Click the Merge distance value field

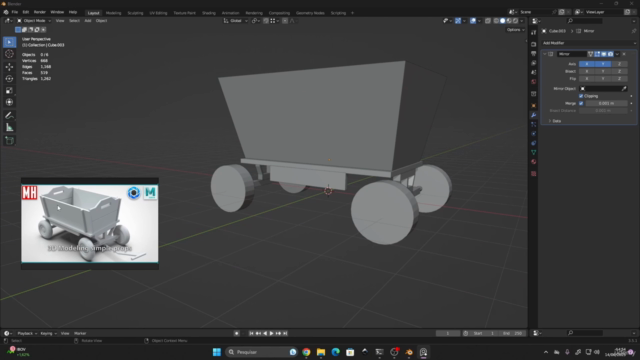606,103
